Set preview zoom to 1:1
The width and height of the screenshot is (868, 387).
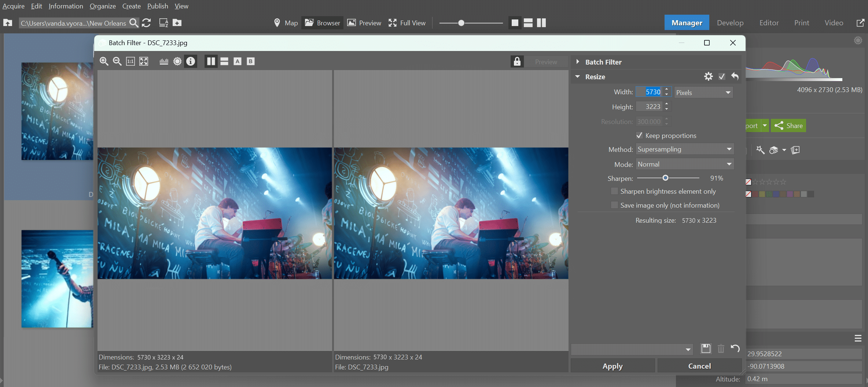coord(130,62)
